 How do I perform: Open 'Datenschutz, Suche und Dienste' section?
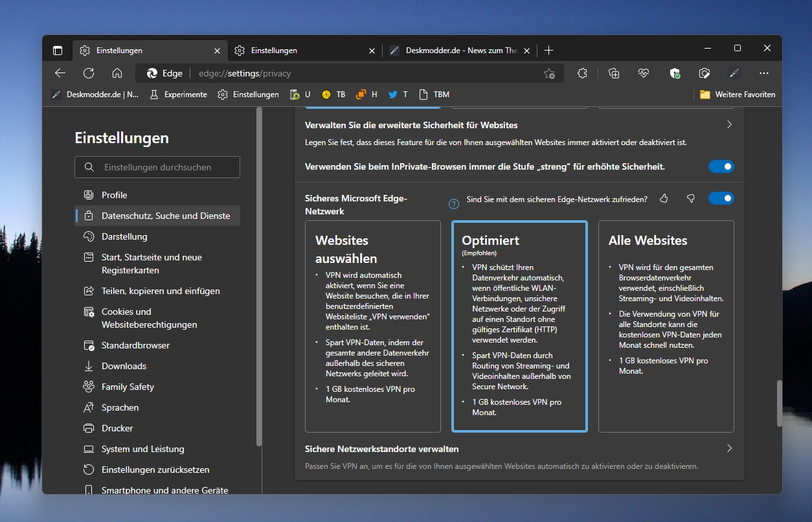(x=157, y=216)
